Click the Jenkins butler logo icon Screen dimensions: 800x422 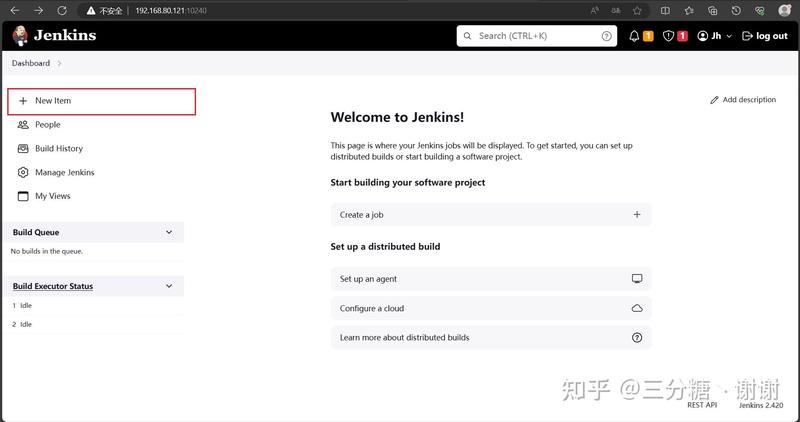click(x=20, y=36)
